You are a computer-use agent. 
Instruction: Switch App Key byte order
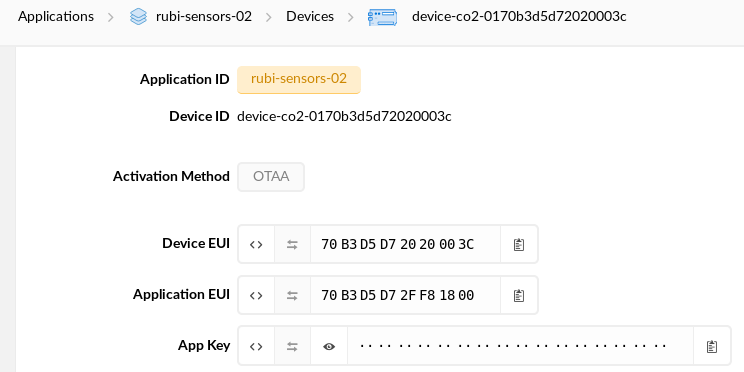coord(292,346)
